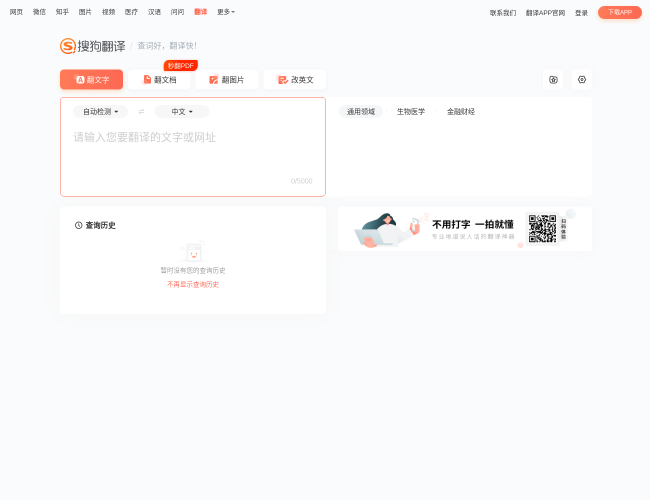Click 不再显示查询历史 link
The height and width of the screenshot is (500, 650).
click(193, 284)
